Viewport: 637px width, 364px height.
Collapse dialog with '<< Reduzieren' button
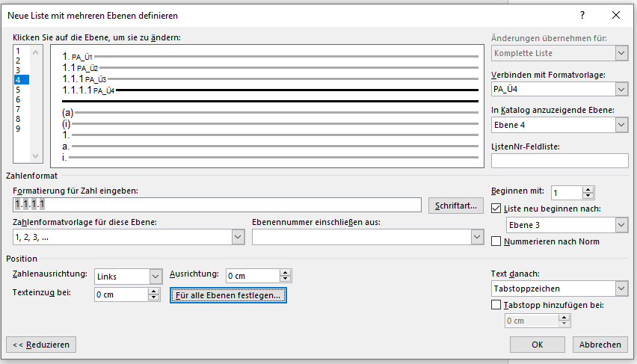click(41, 345)
